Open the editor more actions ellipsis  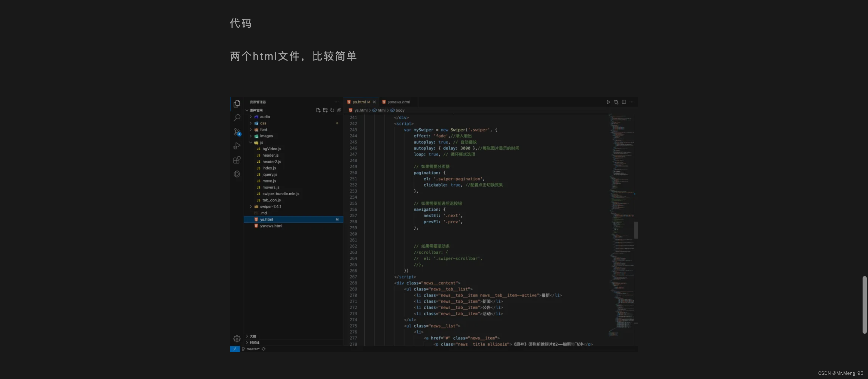tap(631, 102)
